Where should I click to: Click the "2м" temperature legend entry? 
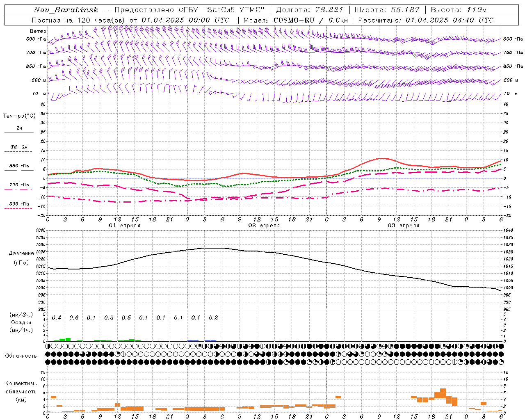(19, 128)
